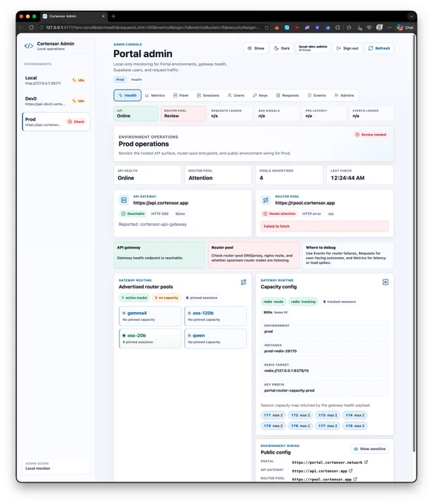Click the Idle badge next to Dev0
Screen dimensions: 433x504
pyautogui.click(x=78, y=101)
